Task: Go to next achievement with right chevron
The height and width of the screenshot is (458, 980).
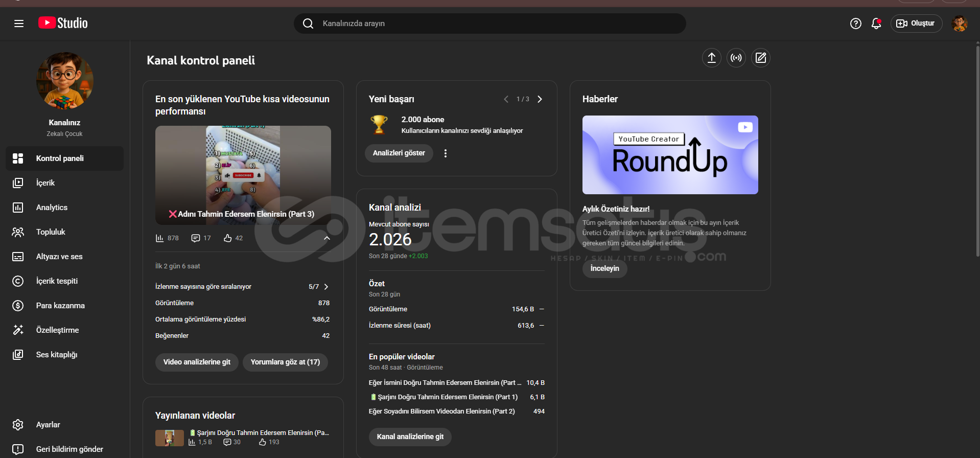Action: (540, 99)
